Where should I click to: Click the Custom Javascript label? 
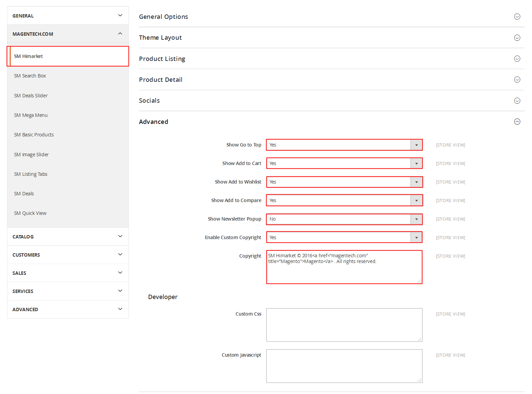click(241, 355)
